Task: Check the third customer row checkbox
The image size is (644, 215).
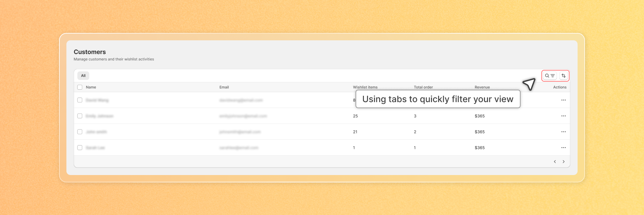Action: point(80,132)
